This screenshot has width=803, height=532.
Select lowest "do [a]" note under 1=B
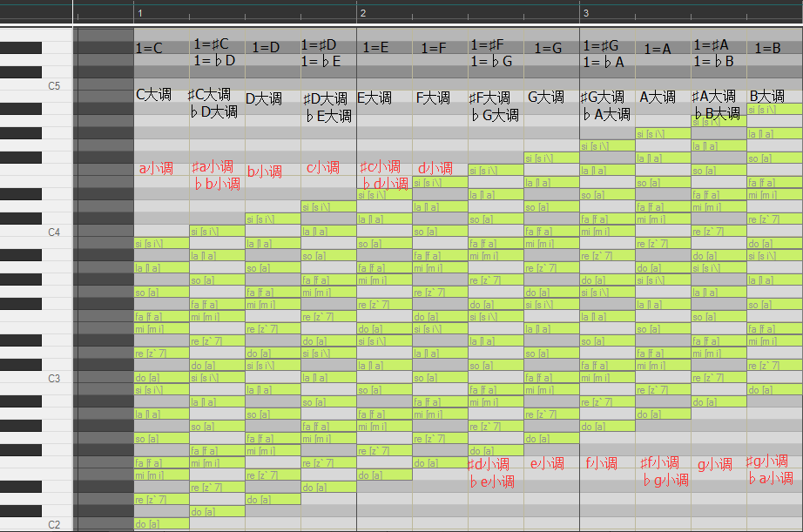pos(775,390)
